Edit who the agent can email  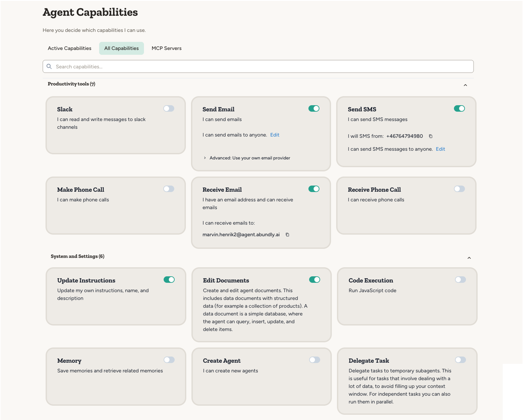pos(274,135)
